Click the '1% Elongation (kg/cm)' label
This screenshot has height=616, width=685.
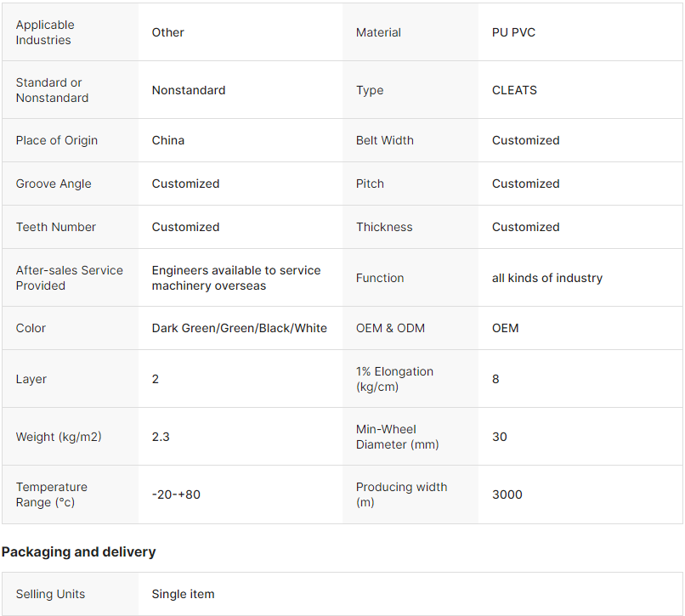(x=394, y=379)
